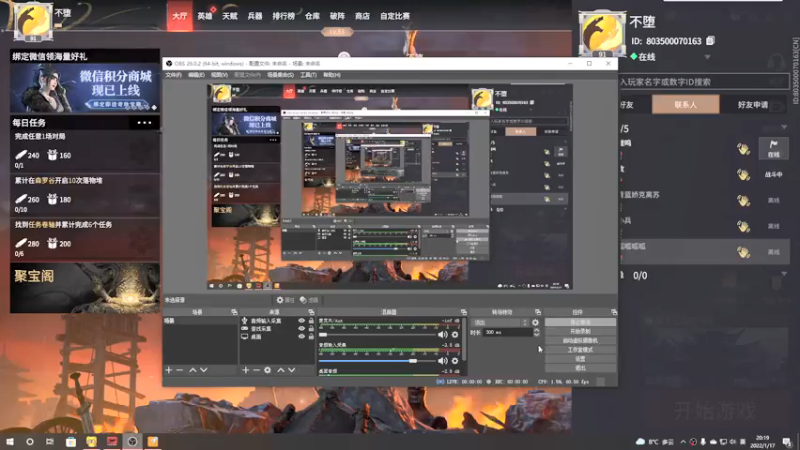
Task: Switch to the 英雄 game tab
Action: click(x=205, y=16)
